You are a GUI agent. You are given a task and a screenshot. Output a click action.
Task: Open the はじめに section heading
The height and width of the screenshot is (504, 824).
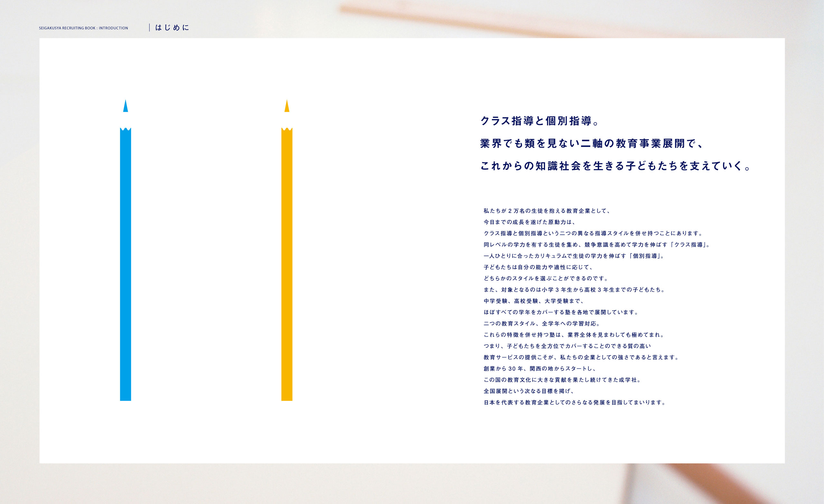(x=172, y=28)
